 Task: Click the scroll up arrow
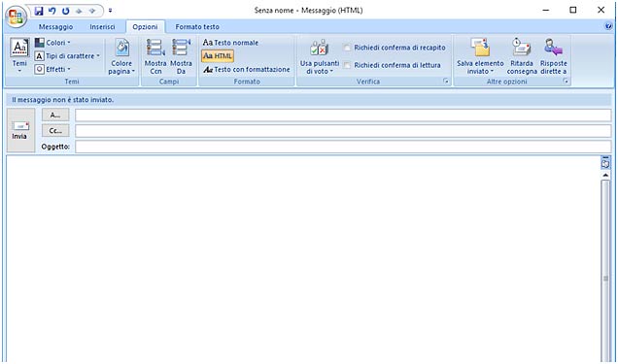605,175
